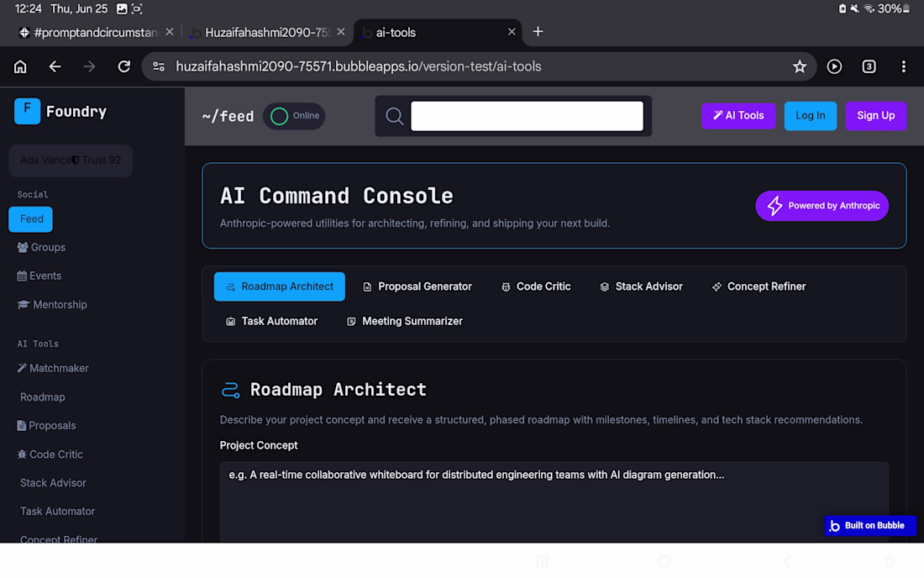This screenshot has height=578, width=924.
Task: Select the Meeting Summarizer tab
Action: click(x=405, y=321)
